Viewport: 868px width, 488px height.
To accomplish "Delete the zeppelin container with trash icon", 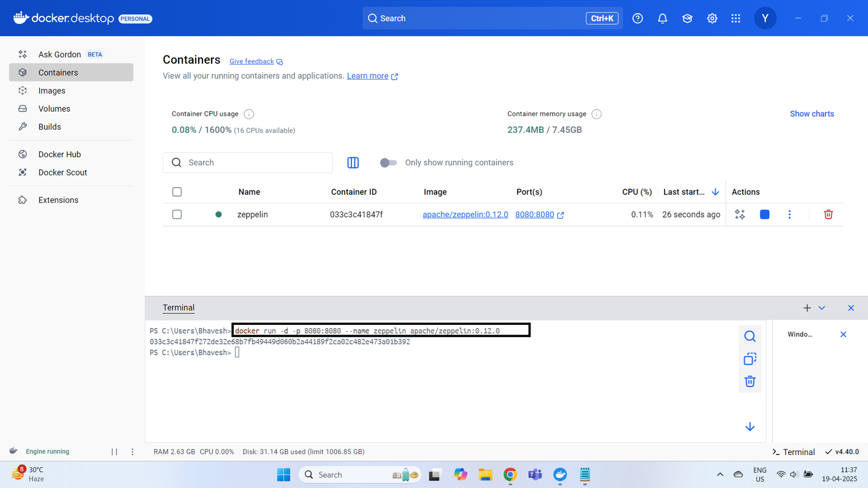I will tap(828, 215).
